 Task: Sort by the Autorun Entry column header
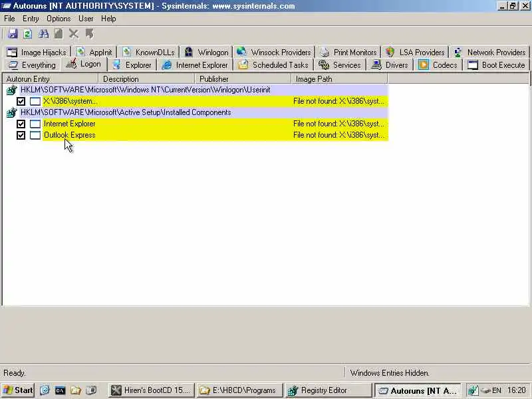[51, 79]
